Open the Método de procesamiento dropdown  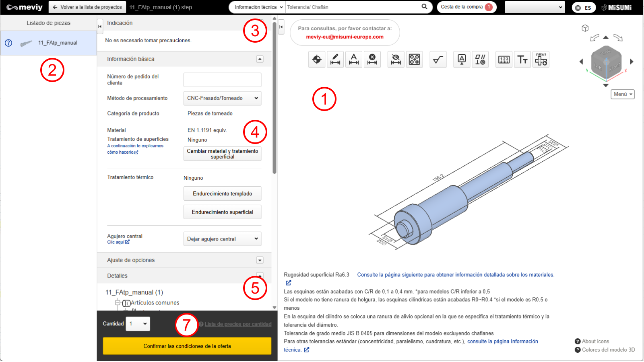point(222,98)
